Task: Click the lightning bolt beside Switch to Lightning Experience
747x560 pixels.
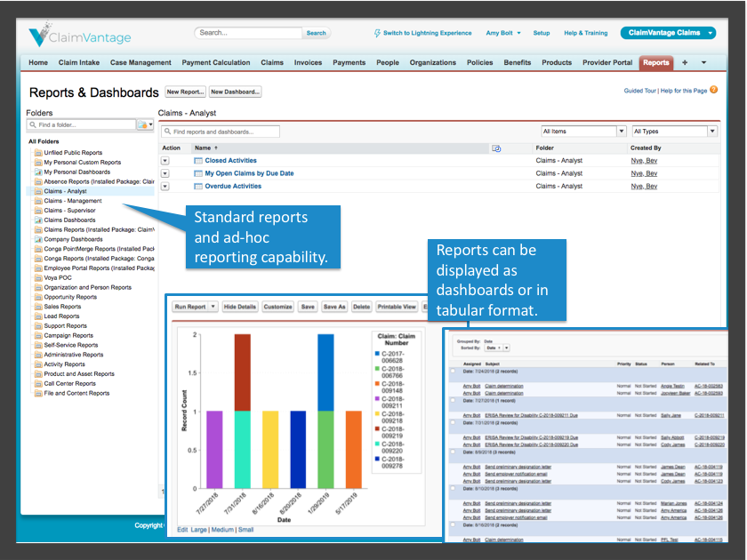Action: coord(378,34)
